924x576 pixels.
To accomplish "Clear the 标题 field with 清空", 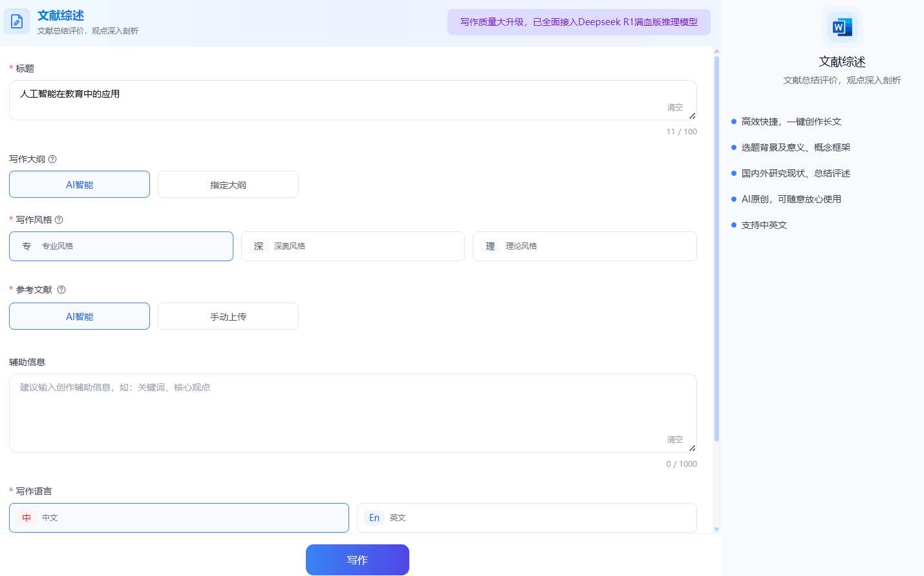I will click(x=674, y=107).
